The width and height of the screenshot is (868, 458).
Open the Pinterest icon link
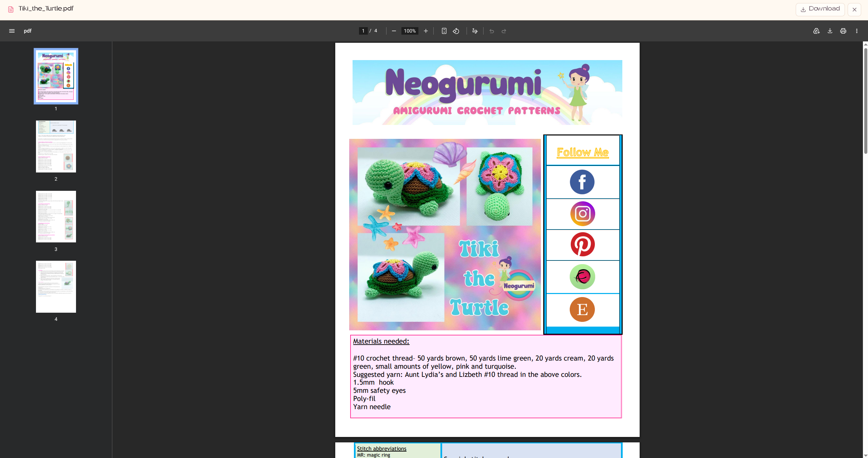[583, 244]
